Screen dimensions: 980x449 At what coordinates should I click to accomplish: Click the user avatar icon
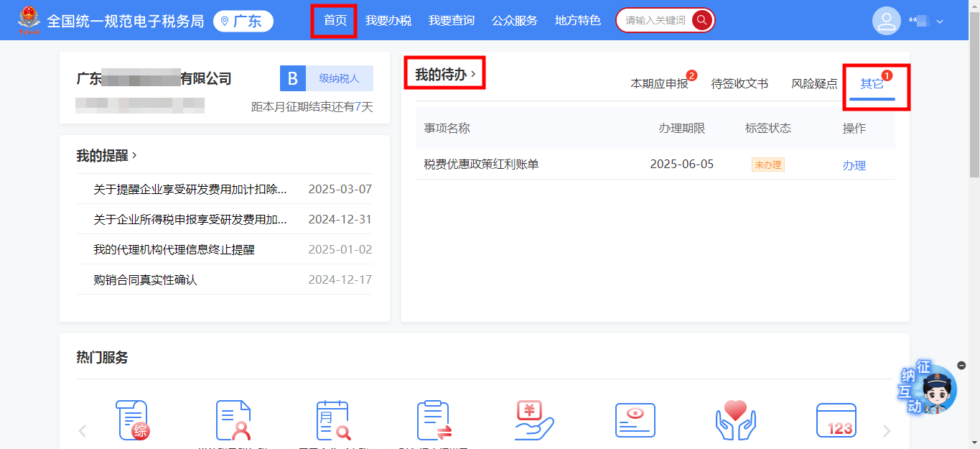click(x=886, y=20)
